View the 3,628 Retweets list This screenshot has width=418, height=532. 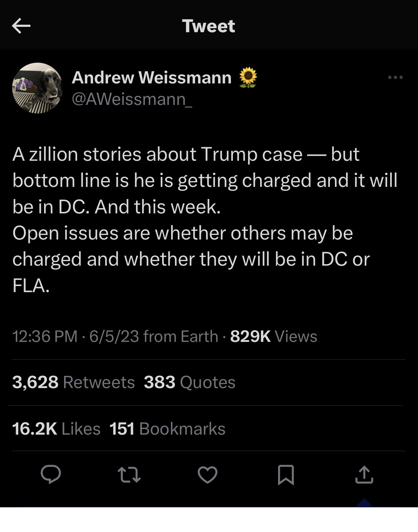(73, 382)
